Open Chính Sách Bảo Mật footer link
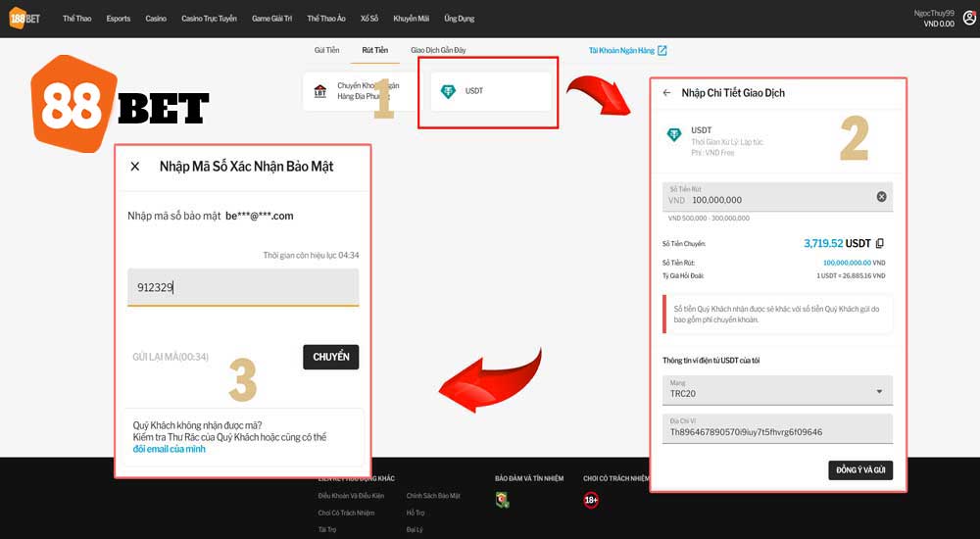The image size is (980, 539). click(x=433, y=496)
